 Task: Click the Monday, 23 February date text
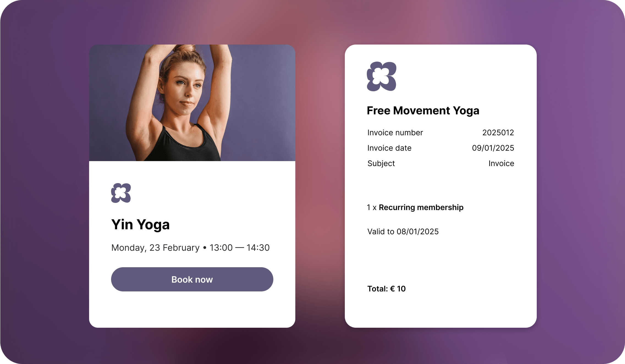coord(155,248)
